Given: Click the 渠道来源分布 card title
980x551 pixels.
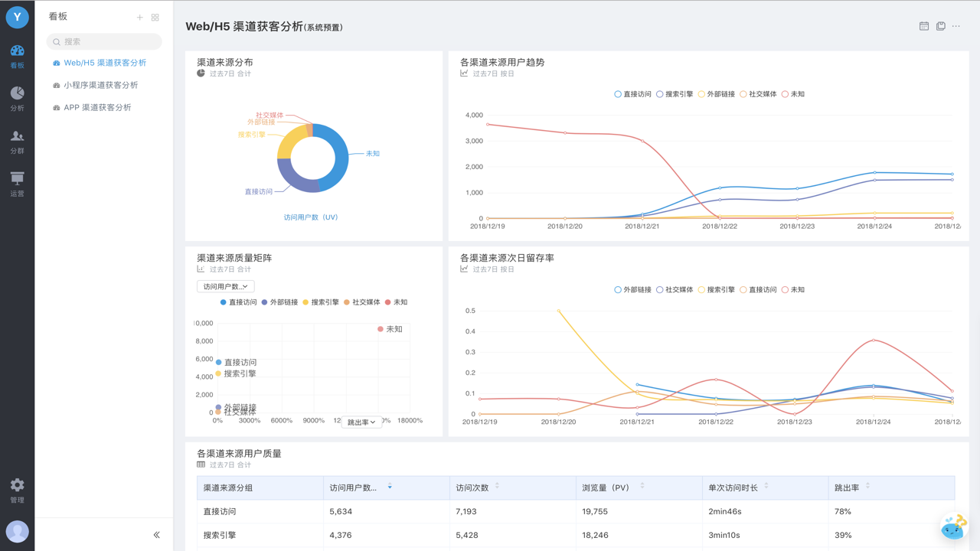Looking at the screenshot, I should pos(225,62).
